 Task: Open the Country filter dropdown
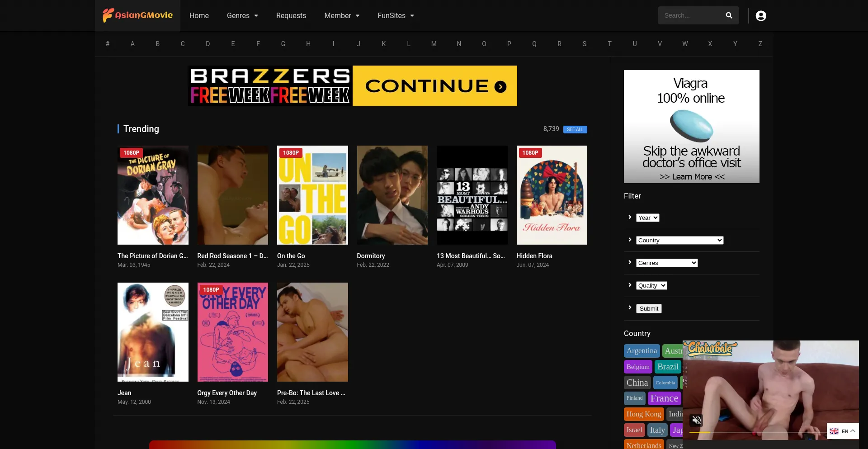pyautogui.click(x=679, y=241)
